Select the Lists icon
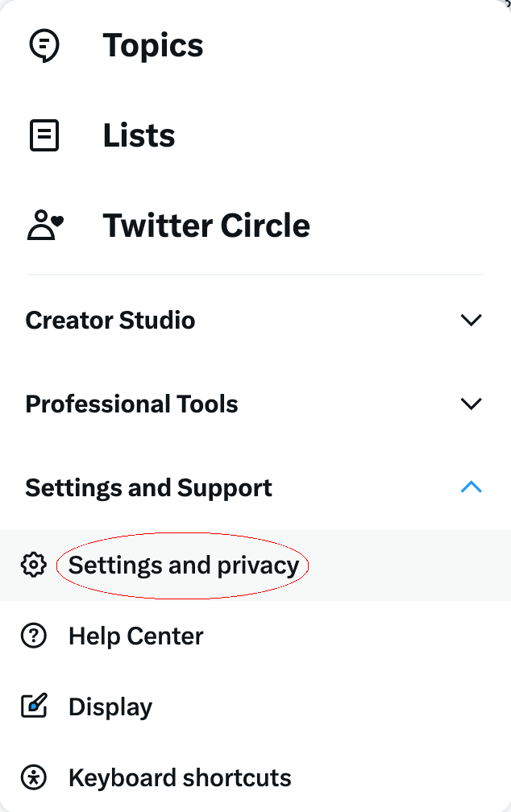Image resolution: width=511 pixels, height=812 pixels. coord(44,135)
